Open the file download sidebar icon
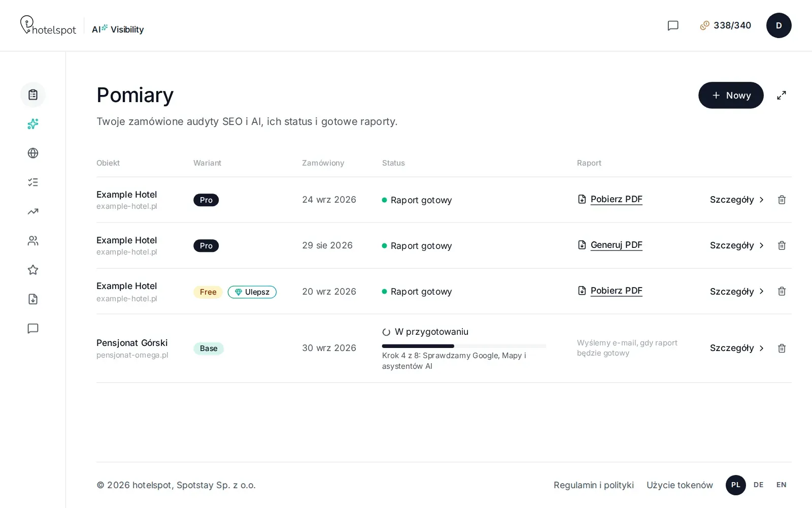The height and width of the screenshot is (508, 812). point(33,299)
